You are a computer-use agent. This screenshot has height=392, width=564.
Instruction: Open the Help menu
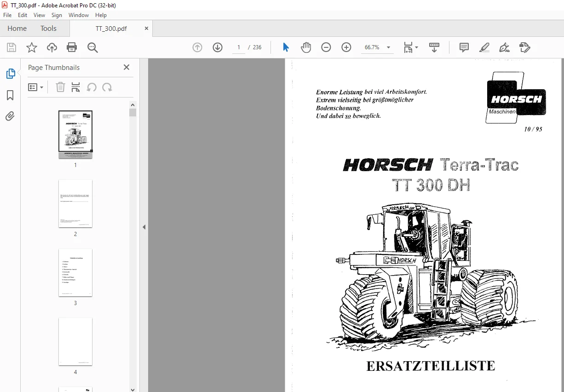point(101,15)
